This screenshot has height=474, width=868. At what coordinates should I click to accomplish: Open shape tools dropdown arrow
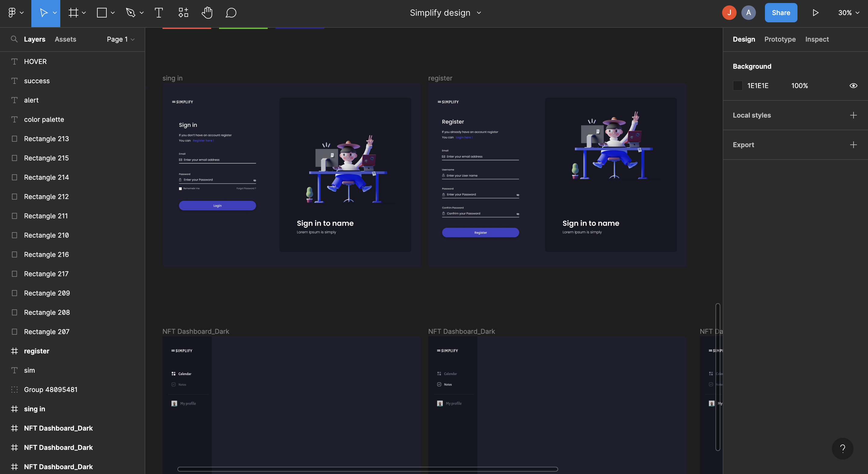point(113,13)
